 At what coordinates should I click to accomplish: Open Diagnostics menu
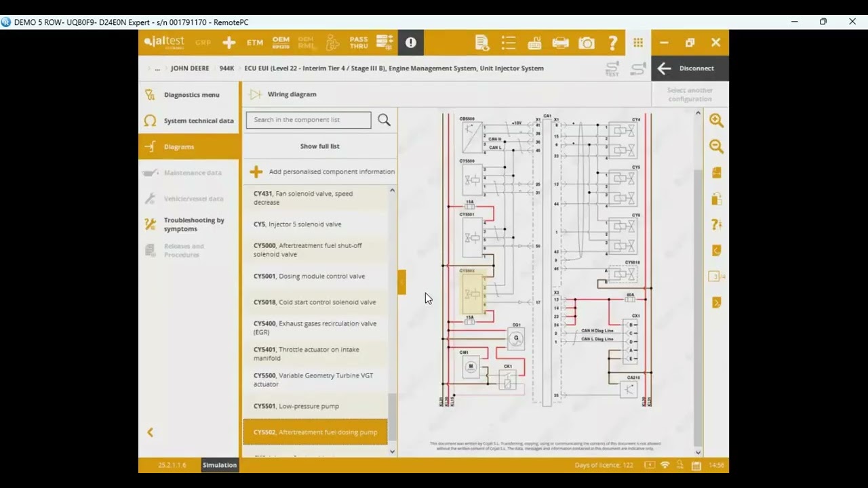(x=189, y=95)
